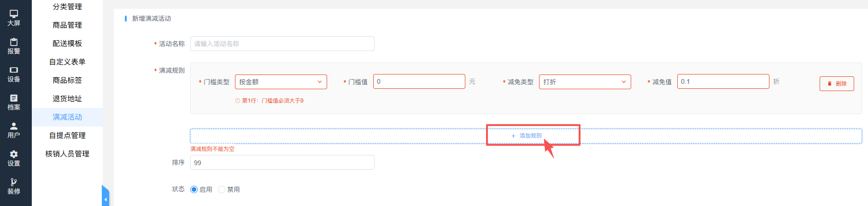This screenshot has width=868, height=206.
Task: Expand the 门槛类型 dropdown showing 按金额
Action: (x=281, y=82)
